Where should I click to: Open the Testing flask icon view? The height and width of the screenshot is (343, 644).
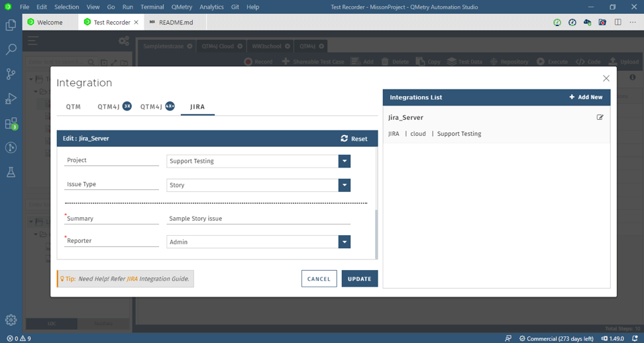click(11, 172)
